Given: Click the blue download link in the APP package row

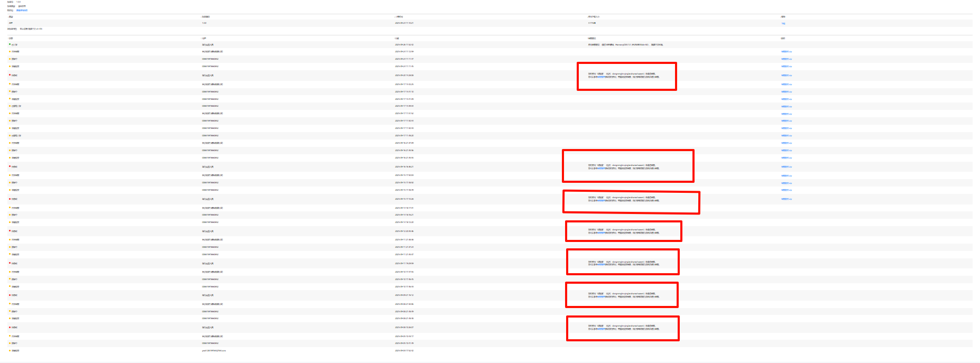Looking at the screenshot, I should tap(783, 23).
